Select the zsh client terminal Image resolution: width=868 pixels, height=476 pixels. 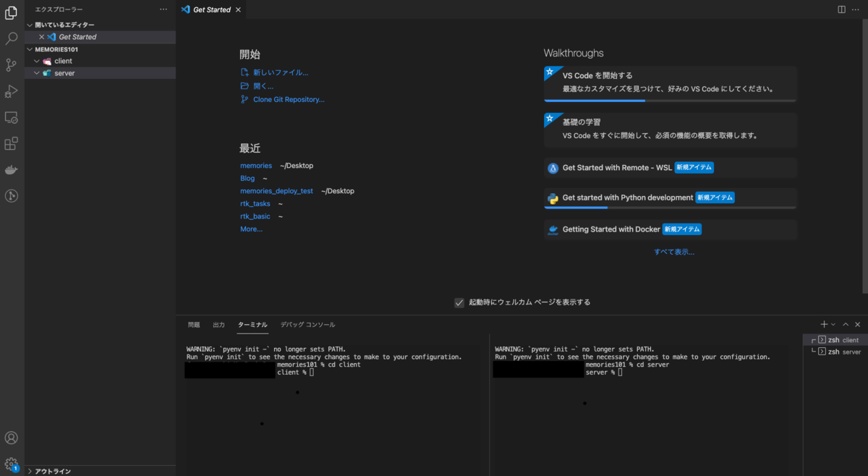[x=835, y=340]
